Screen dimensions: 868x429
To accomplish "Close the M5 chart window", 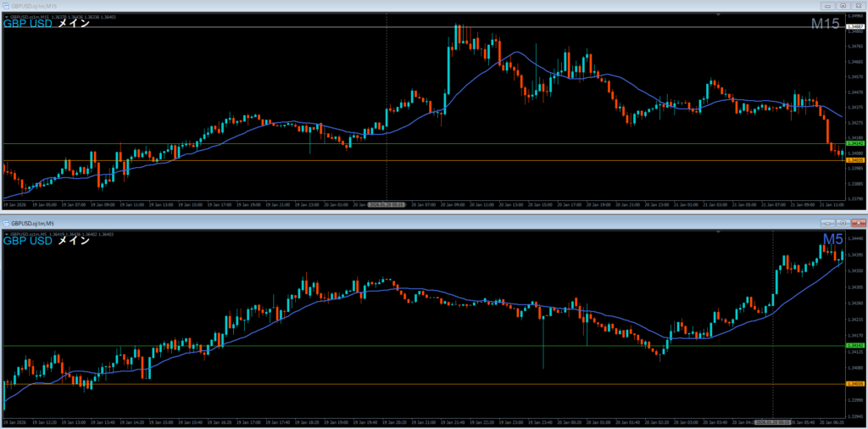I will click(x=857, y=222).
